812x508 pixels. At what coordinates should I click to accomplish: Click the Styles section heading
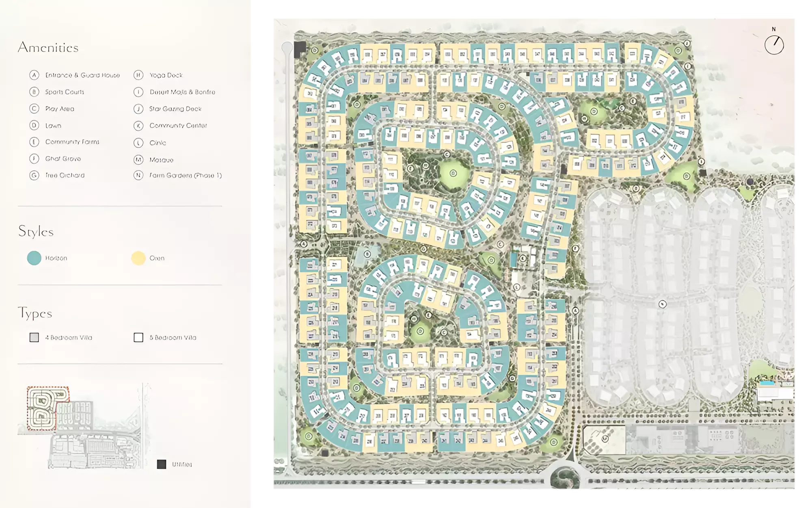point(36,232)
